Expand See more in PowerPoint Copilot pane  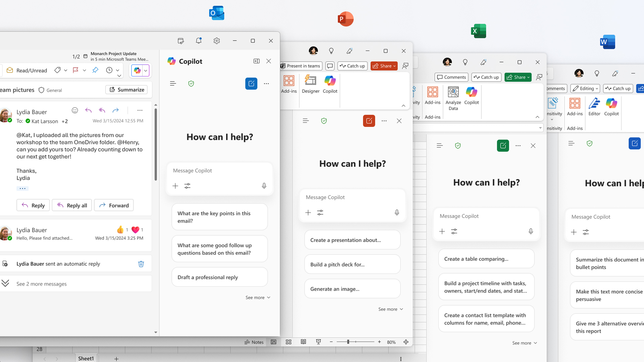coord(390,309)
